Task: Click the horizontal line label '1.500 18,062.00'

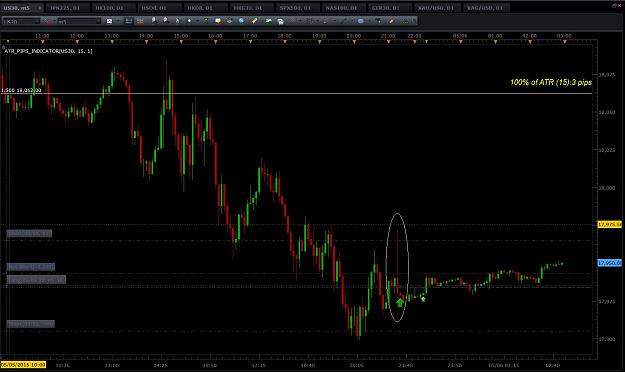Action: (x=21, y=91)
